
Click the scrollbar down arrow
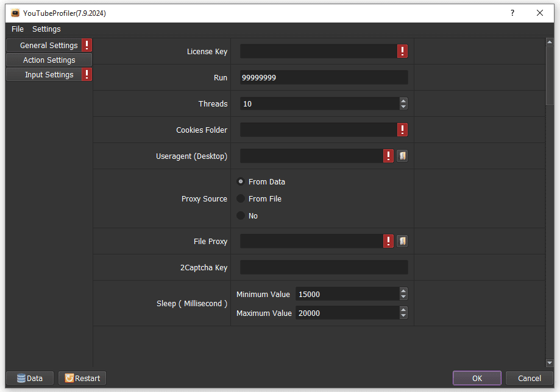[550, 363]
